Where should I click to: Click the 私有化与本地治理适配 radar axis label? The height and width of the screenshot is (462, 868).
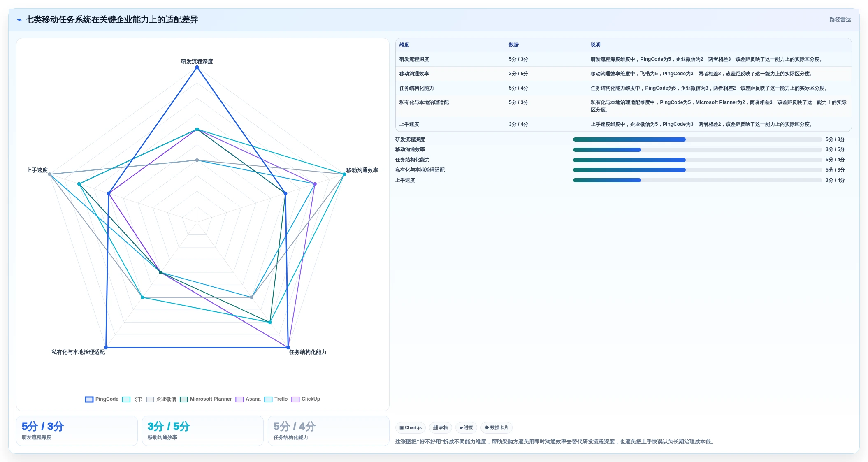tap(78, 352)
